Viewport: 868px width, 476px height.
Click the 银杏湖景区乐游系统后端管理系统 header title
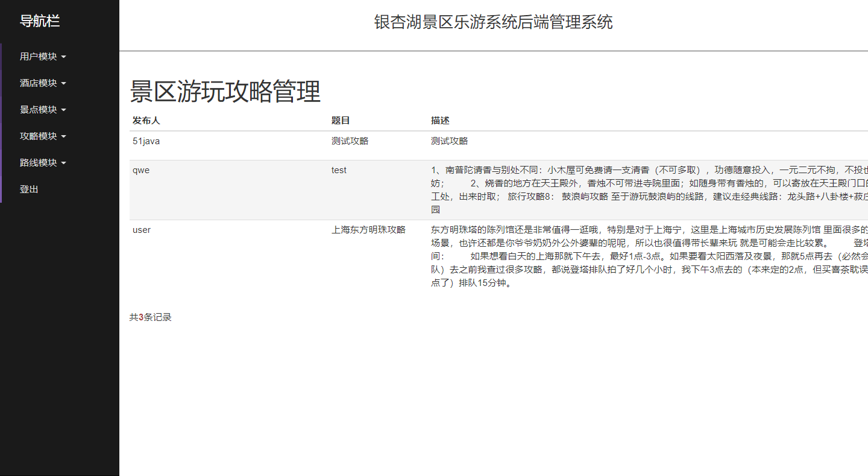pos(493,23)
